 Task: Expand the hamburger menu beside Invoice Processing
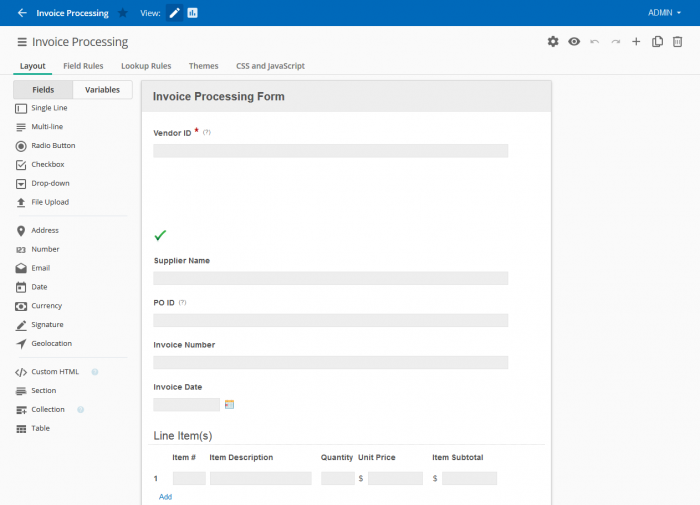click(22, 42)
